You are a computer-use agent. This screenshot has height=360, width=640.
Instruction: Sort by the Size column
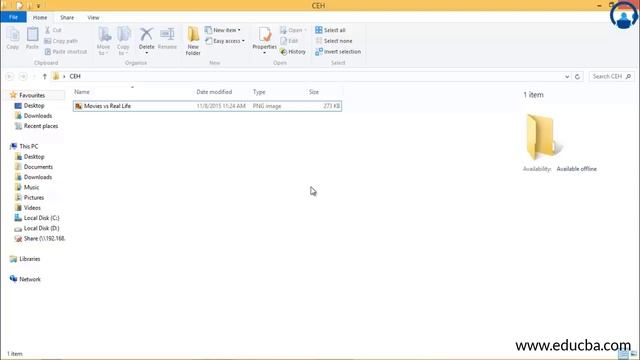[x=313, y=92]
